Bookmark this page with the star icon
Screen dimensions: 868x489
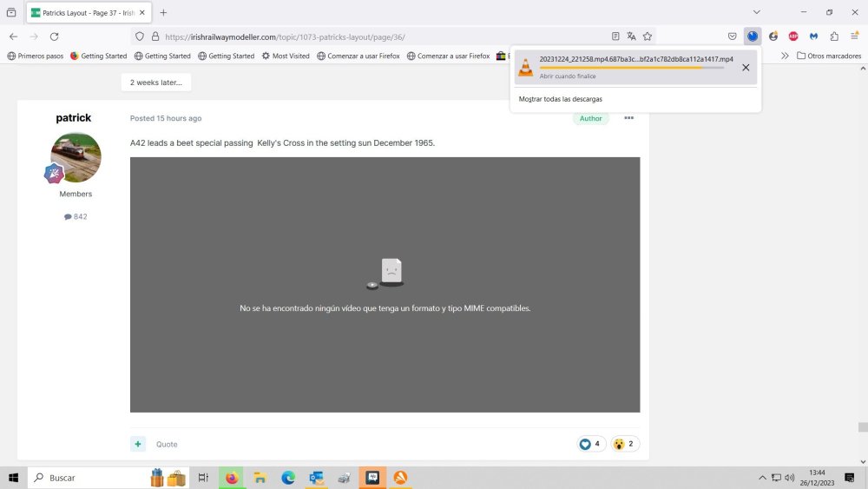click(x=648, y=36)
